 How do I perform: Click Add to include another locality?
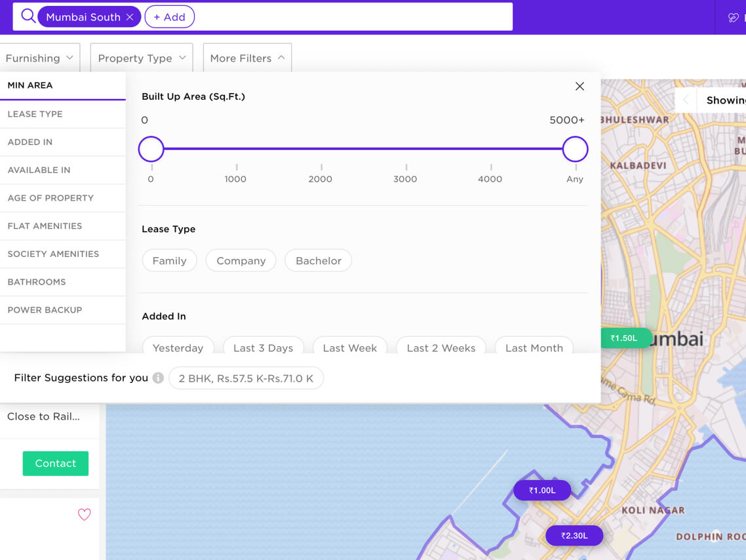[169, 16]
